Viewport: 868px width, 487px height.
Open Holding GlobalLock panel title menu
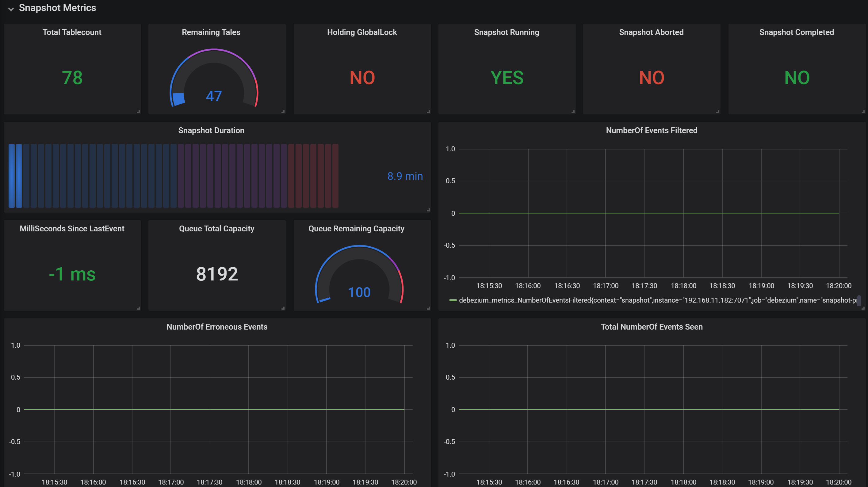[362, 33]
